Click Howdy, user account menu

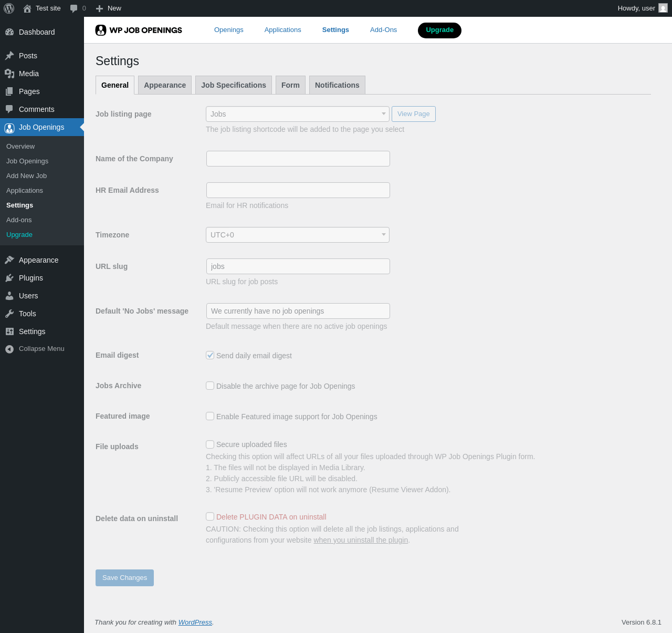(642, 8)
